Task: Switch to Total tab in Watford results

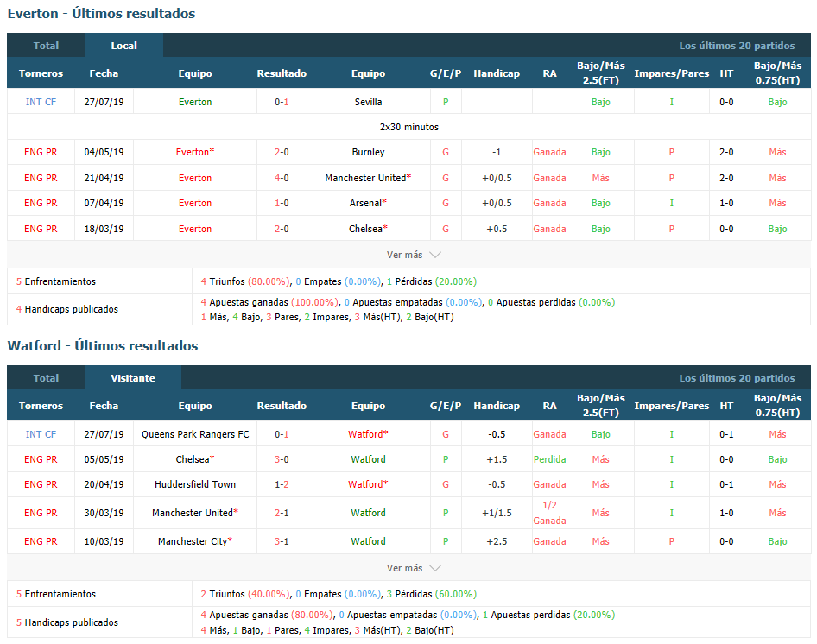Action: 46,378
